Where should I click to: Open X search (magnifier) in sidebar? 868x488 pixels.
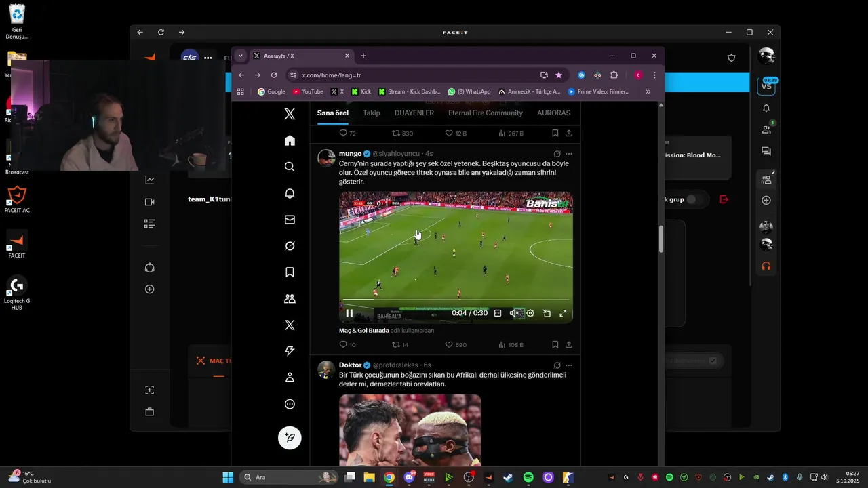[x=290, y=167]
